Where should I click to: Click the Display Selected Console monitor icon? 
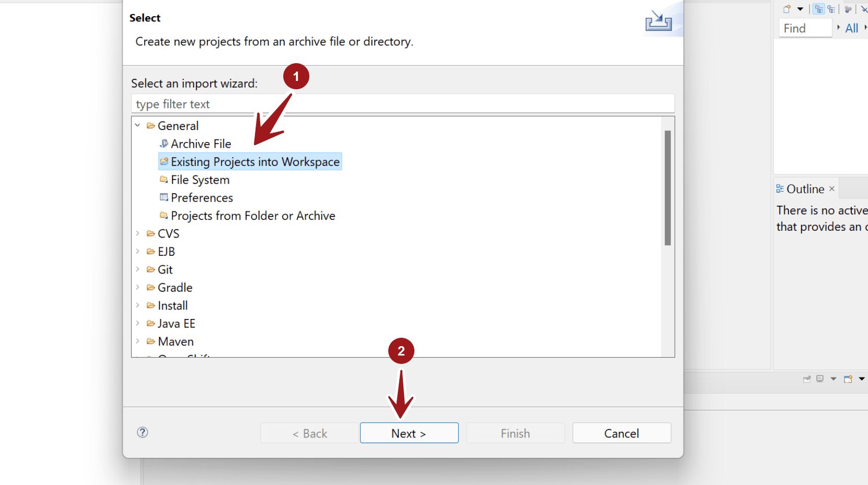coord(820,379)
